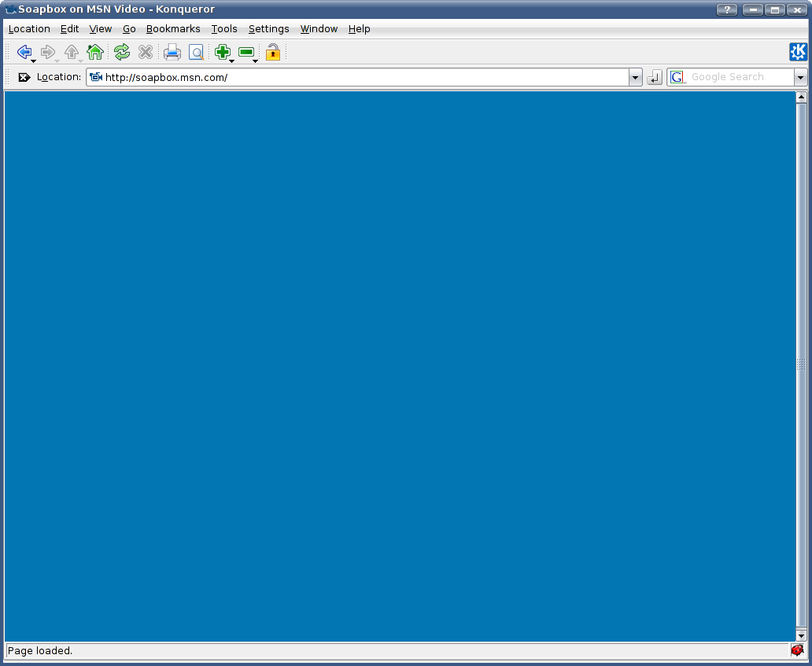
Task: Click the 'Page loaded.' status text
Action: coord(40,650)
